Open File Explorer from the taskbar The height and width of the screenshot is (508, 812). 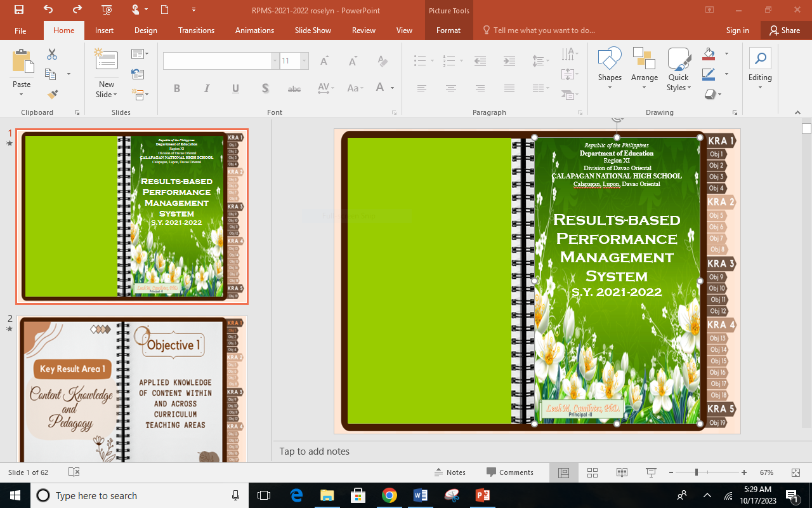tap(327, 495)
